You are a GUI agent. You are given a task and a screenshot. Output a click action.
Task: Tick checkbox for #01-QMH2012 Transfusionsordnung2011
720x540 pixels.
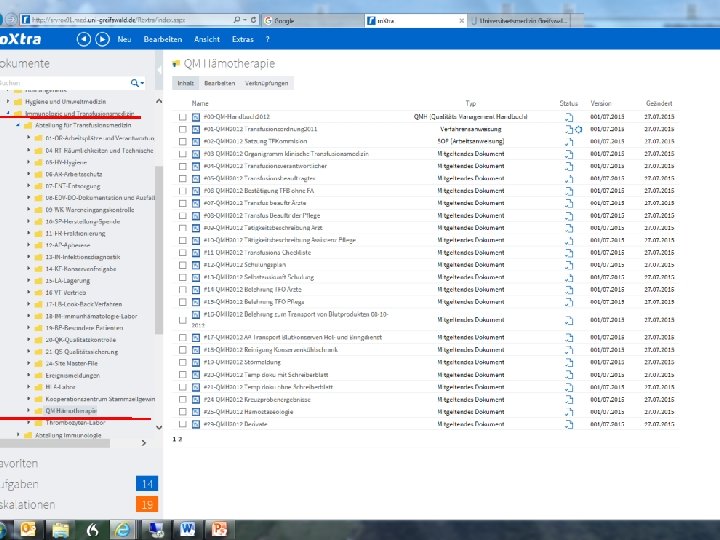pyautogui.click(x=183, y=129)
